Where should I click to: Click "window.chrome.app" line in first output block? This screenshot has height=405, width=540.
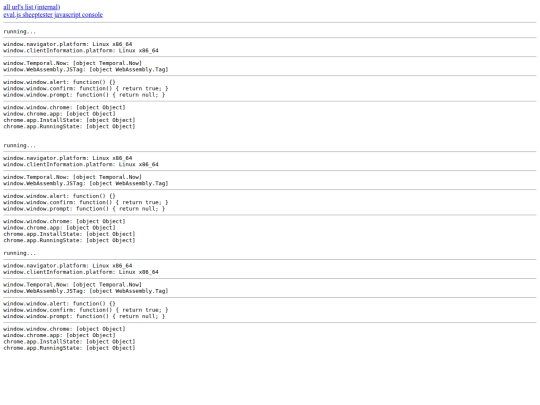[x=60, y=114]
